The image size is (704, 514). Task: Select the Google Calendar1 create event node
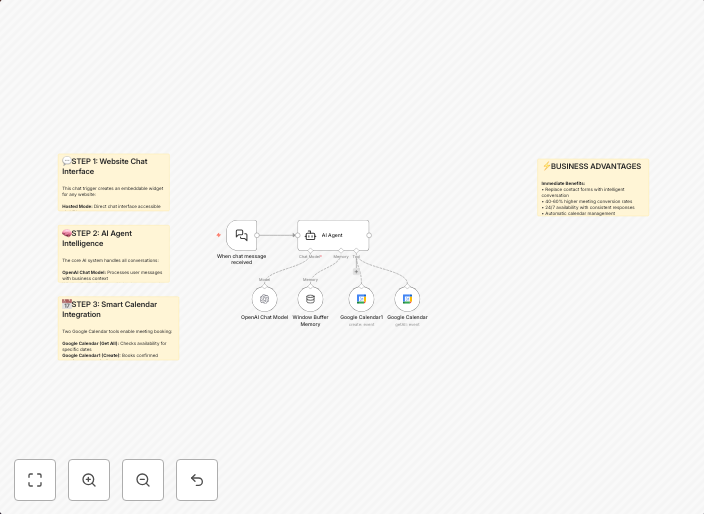pos(361,298)
